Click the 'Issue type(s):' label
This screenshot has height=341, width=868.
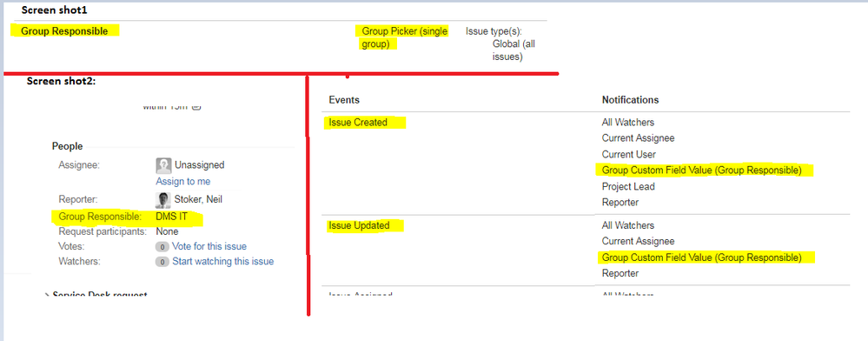coord(494,31)
